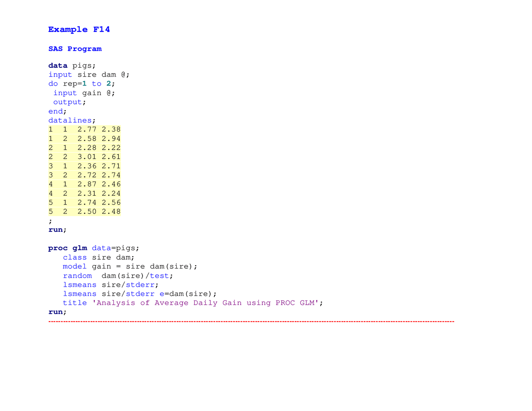Click the final 'run;' above the red line
The height and width of the screenshot is (411, 532).
click(57, 312)
